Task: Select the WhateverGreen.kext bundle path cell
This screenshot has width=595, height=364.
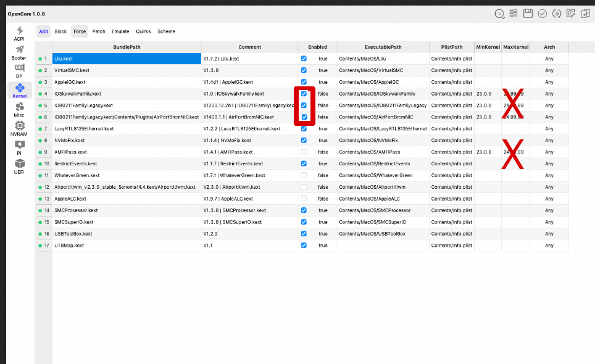Action: click(127, 175)
